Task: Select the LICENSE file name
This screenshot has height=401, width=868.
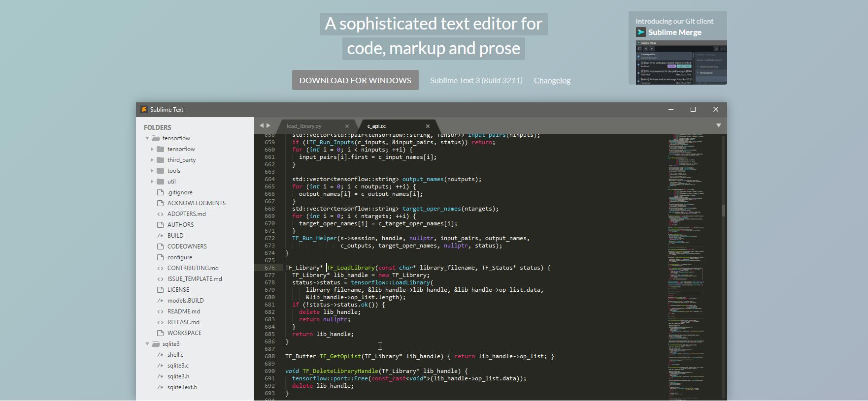Action: tap(178, 290)
